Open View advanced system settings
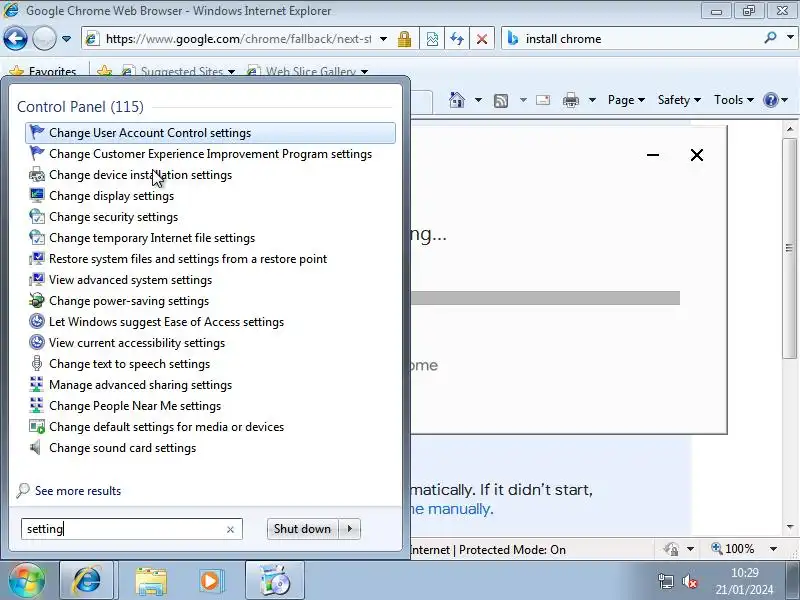This screenshot has width=800, height=600. (210, 280)
